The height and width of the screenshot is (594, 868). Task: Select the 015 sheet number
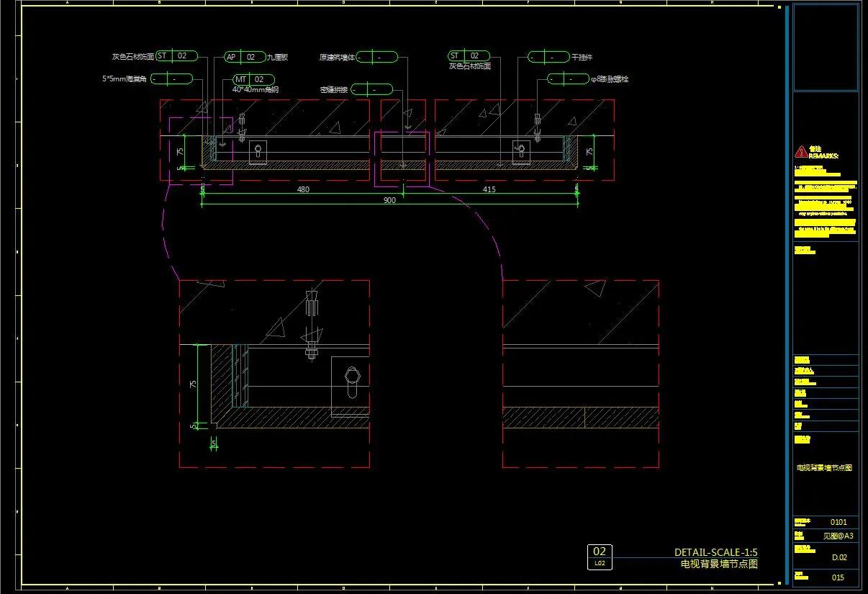point(838,577)
